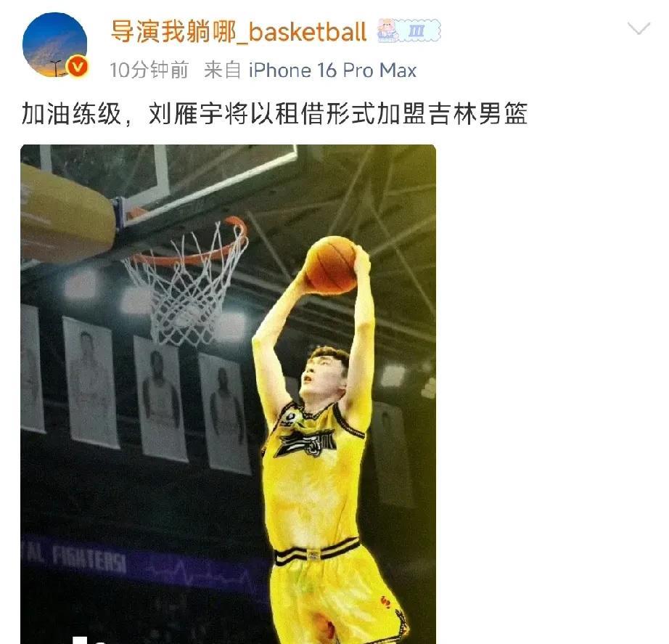The height and width of the screenshot is (644, 669).
Task: Click the 来自 label before the device name
Action: pos(222,70)
